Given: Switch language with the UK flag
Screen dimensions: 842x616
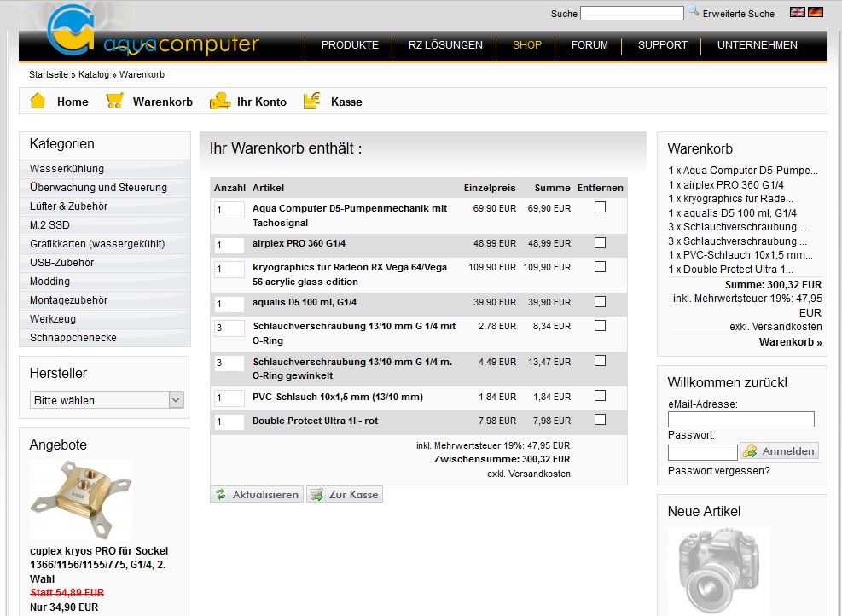Looking at the screenshot, I should pos(798,12).
